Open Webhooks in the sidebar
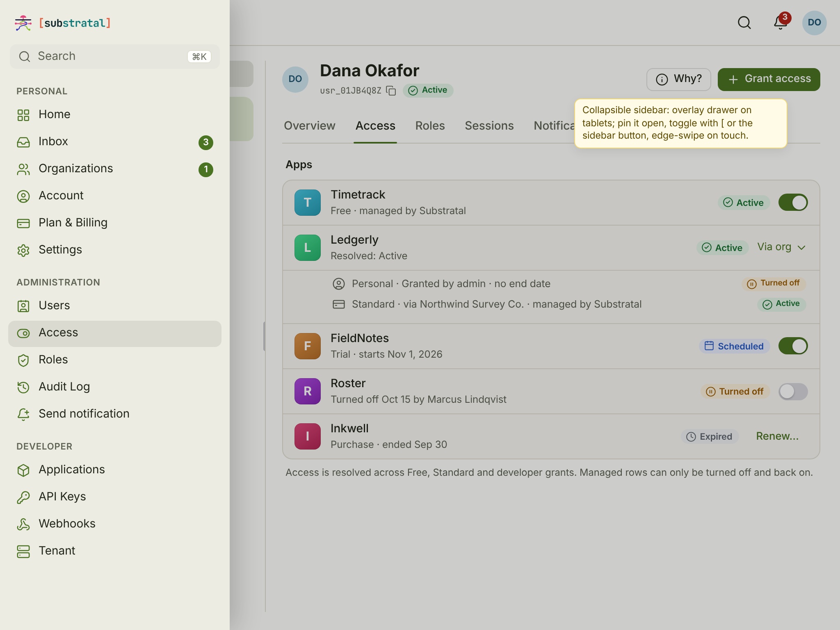The height and width of the screenshot is (630, 840). tap(115, 524)
